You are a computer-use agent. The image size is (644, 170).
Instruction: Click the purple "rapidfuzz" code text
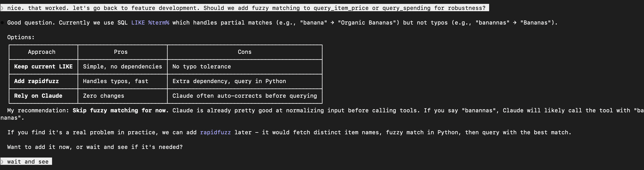(x=215, y=133)
